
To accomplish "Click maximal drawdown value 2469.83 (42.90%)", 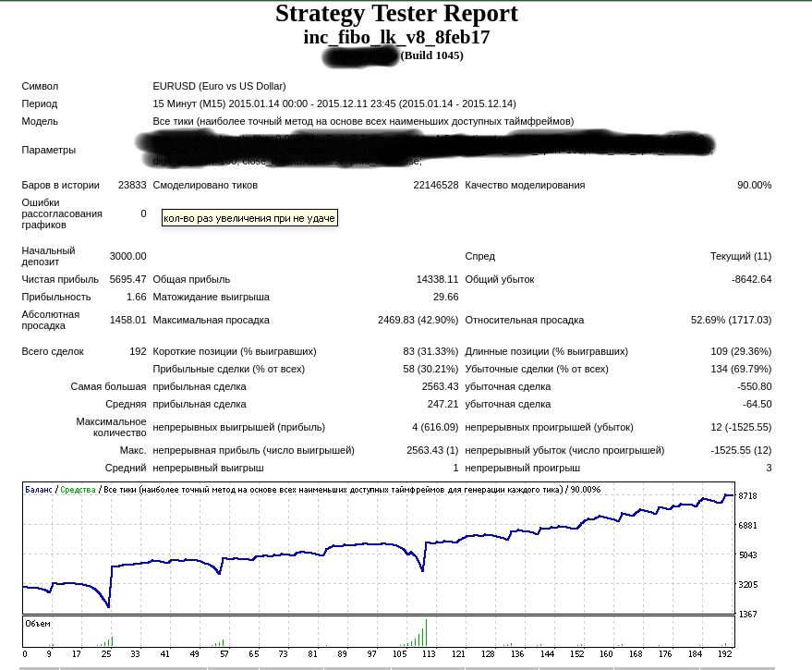I will coord(418,320).
